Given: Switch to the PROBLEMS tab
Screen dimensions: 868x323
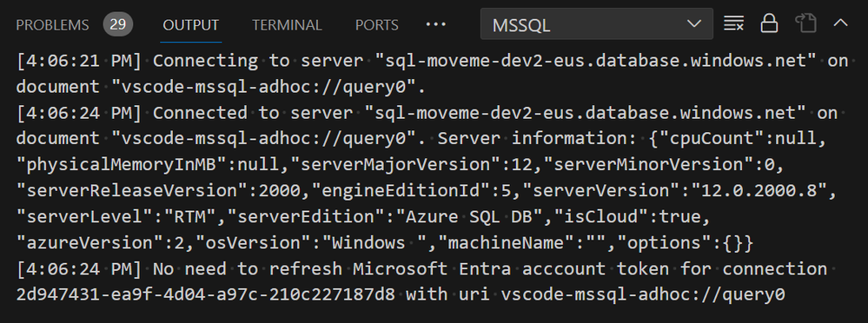Looking at the screenshot, I should pyautogui.click(x=52, y=25).
